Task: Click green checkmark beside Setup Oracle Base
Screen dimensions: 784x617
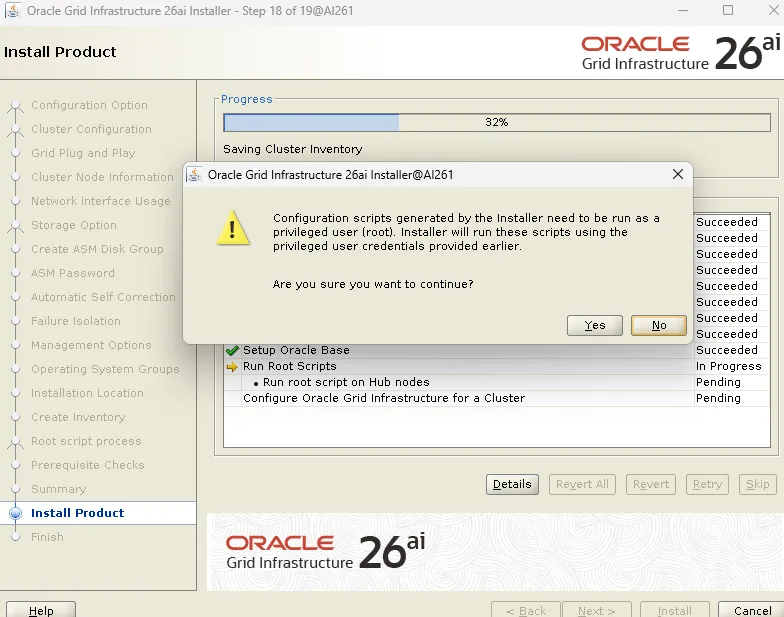Action: pyautogui.click(x=232, y=350)
